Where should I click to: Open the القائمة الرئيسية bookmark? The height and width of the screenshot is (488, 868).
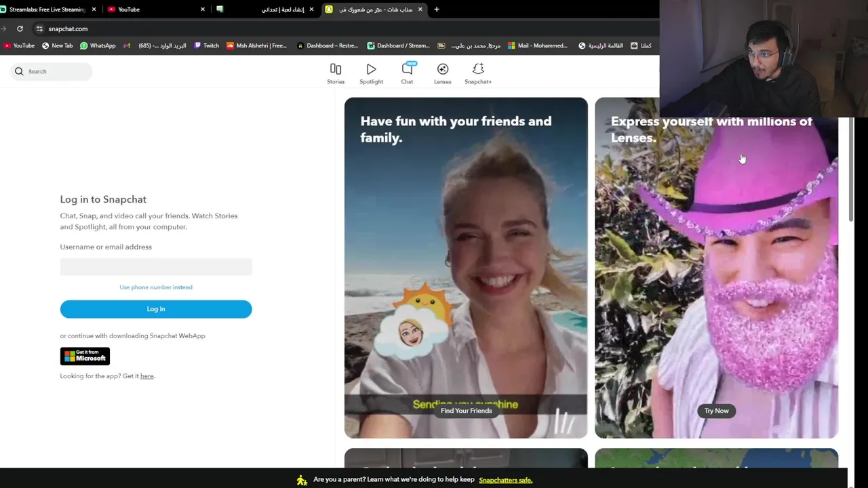(601, 45)
